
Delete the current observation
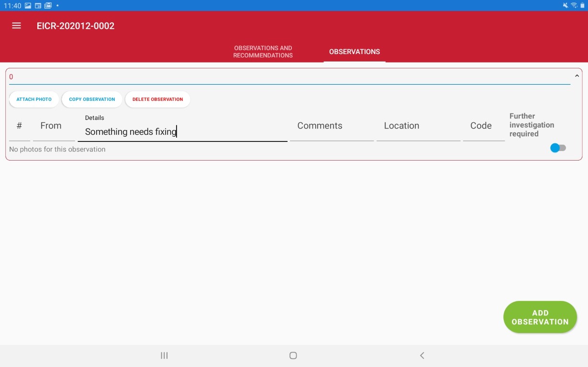157,99
